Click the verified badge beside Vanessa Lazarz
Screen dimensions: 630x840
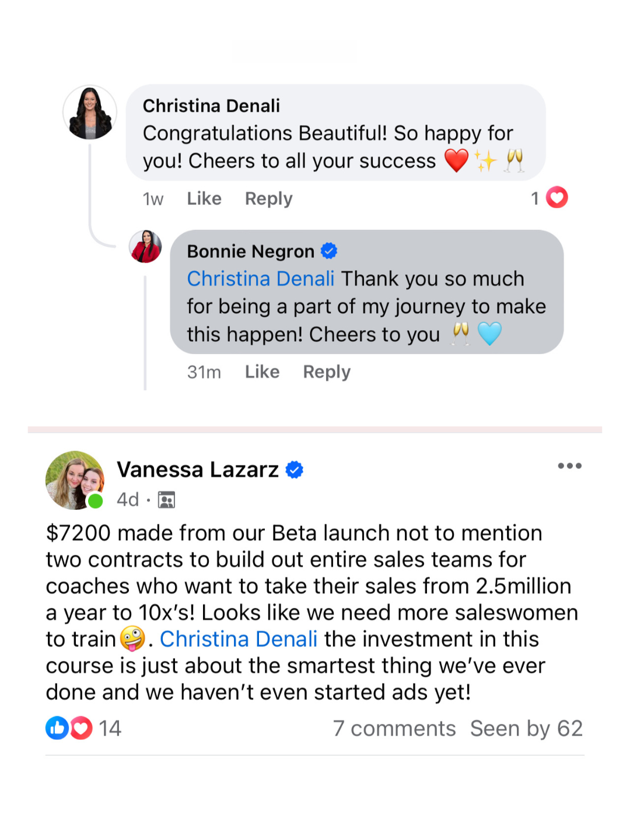point(295,470)
